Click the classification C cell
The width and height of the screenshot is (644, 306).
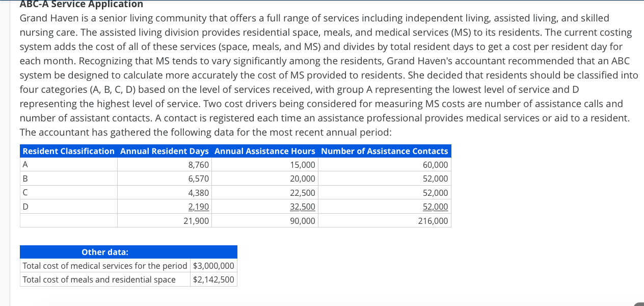[x=69, y=193]
